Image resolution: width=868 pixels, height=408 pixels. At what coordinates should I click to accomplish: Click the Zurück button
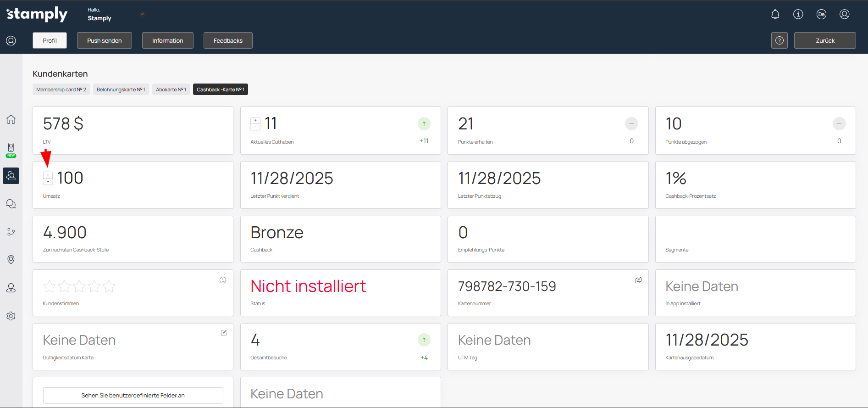pos(824,40)
